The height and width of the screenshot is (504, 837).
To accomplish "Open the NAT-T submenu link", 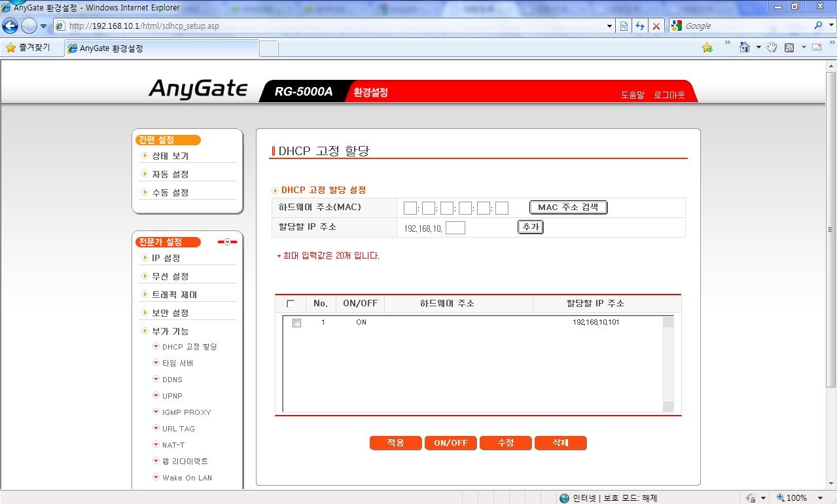I will (x=173, y=445).
